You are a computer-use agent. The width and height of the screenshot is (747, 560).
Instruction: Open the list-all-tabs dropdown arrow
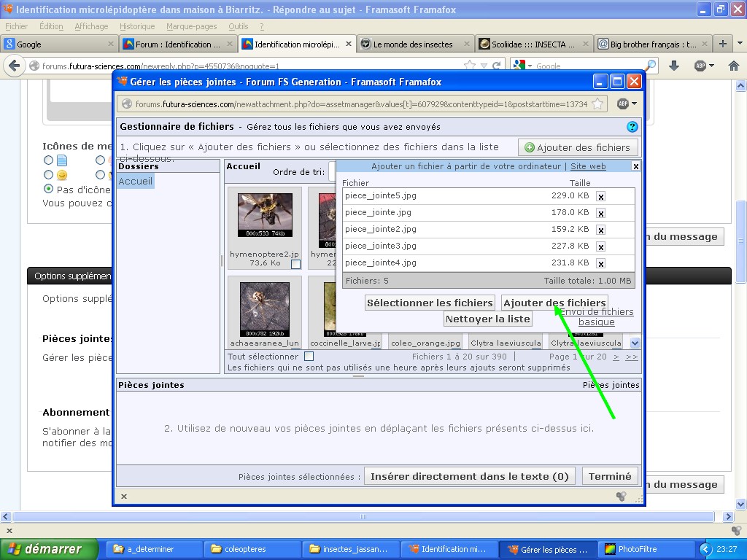[740, 43]
